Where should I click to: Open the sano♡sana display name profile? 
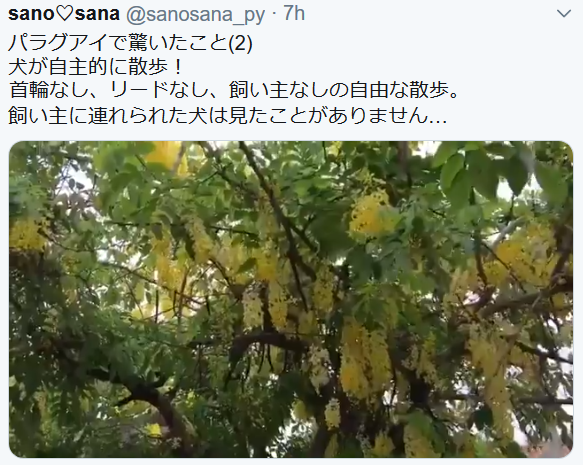[x=64, y=14]
